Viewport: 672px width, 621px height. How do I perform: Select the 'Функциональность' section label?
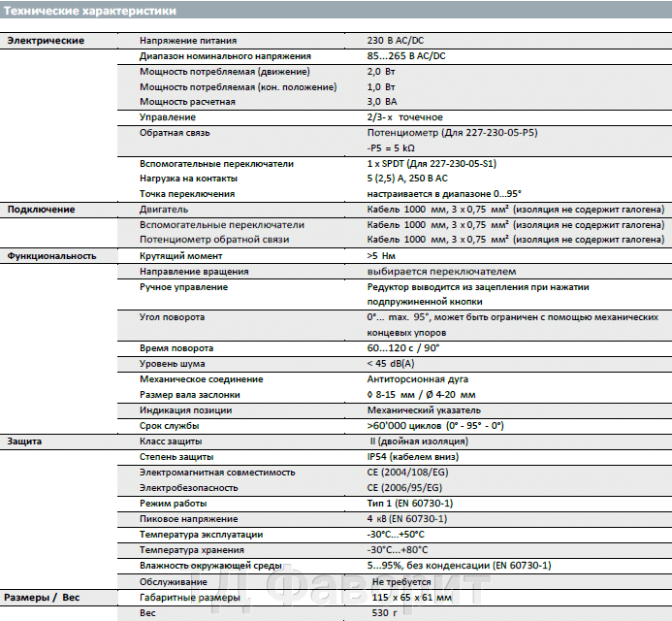[51, 256]
